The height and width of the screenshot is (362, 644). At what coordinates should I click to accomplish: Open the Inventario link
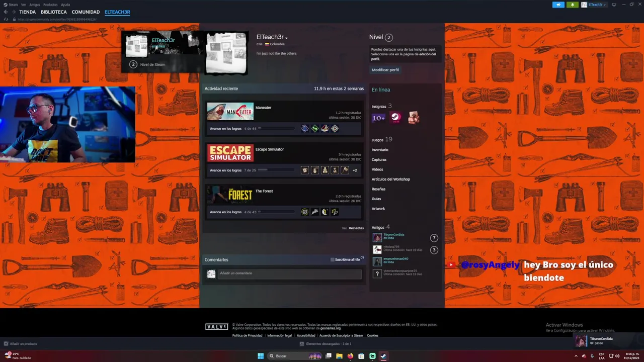380,150
